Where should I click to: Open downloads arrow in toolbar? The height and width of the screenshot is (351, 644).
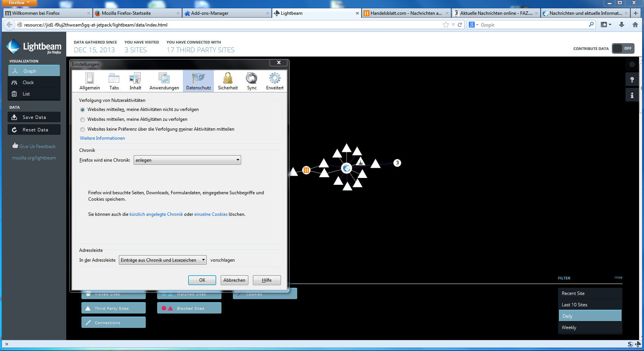pos(622,25)
